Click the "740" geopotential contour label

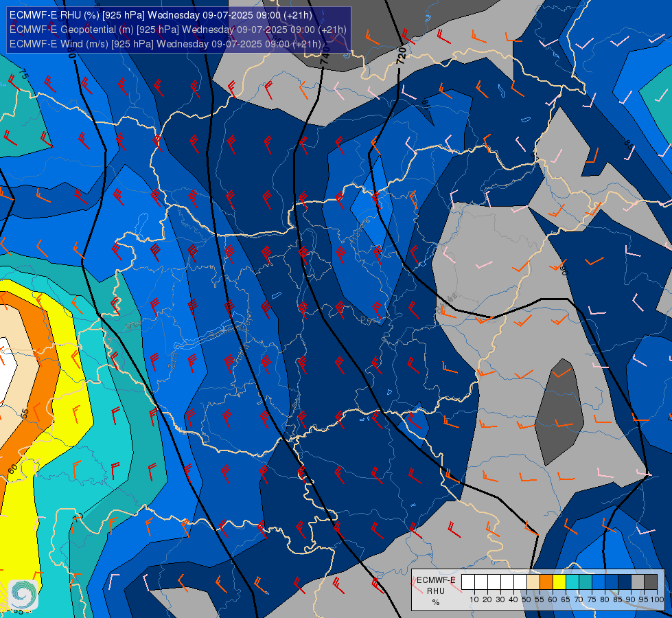(x=325, y=56)
